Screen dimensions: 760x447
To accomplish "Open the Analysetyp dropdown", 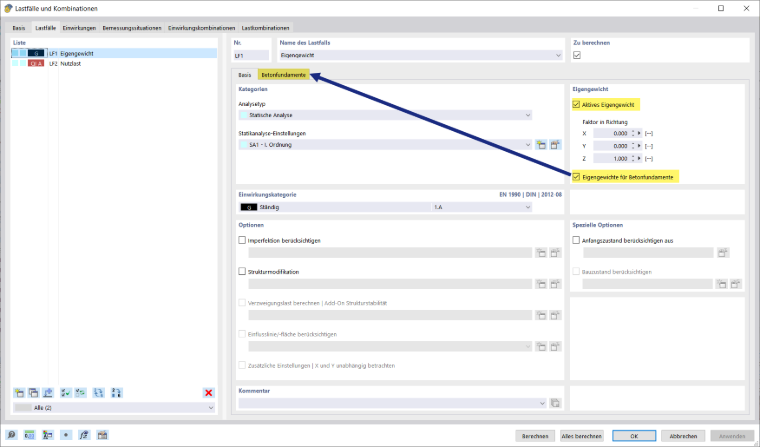I will pos(528,115).
